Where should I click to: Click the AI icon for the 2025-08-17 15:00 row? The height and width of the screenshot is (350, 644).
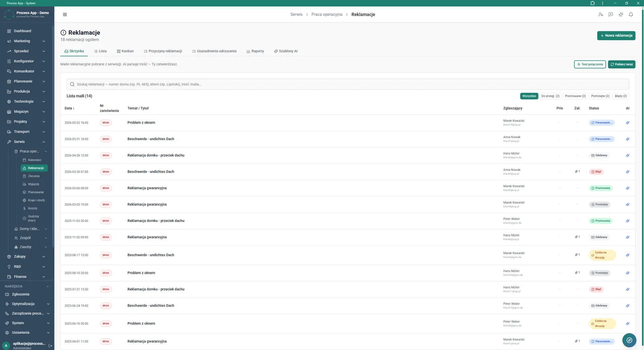(x=627, y=255)
